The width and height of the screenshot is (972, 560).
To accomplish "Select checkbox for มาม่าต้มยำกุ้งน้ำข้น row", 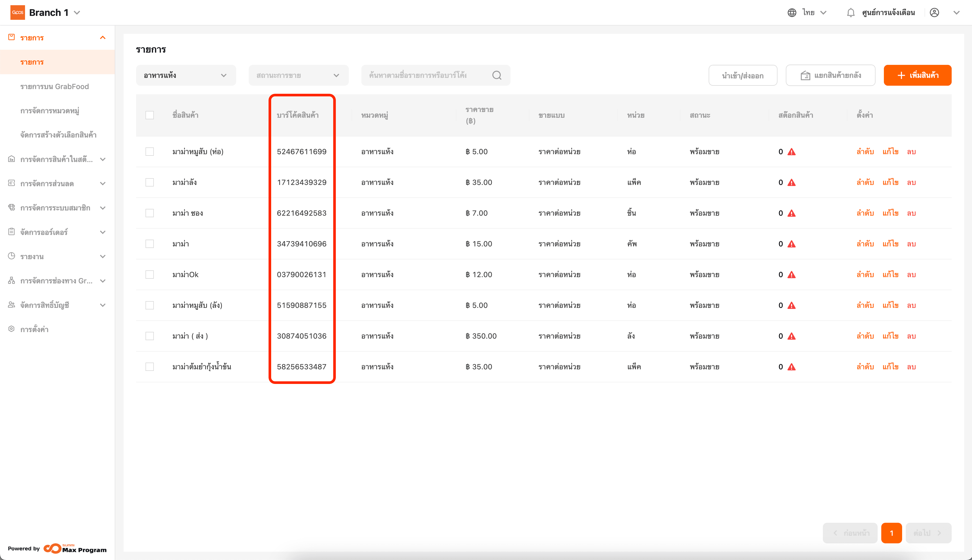I will click(150, 367).
